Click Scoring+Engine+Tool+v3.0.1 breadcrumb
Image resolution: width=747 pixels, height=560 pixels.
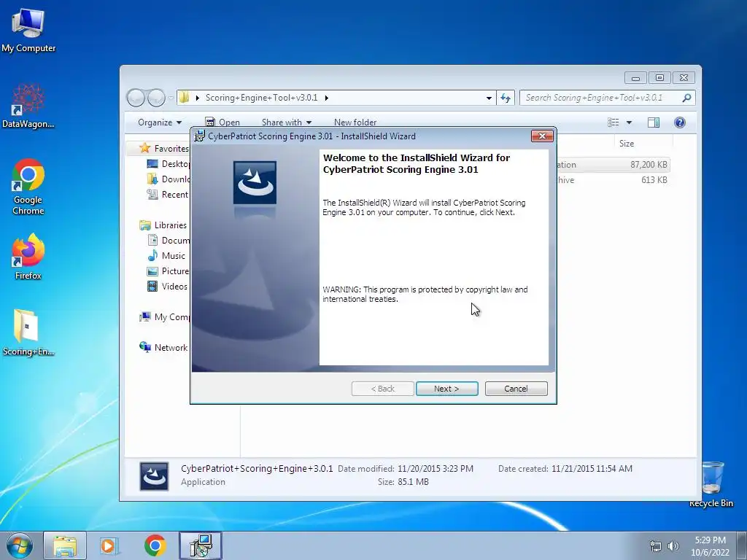(x=261, y=98)
